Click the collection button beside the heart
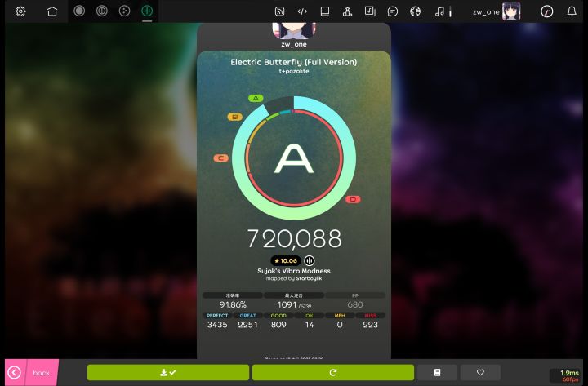 pos(437,372)
